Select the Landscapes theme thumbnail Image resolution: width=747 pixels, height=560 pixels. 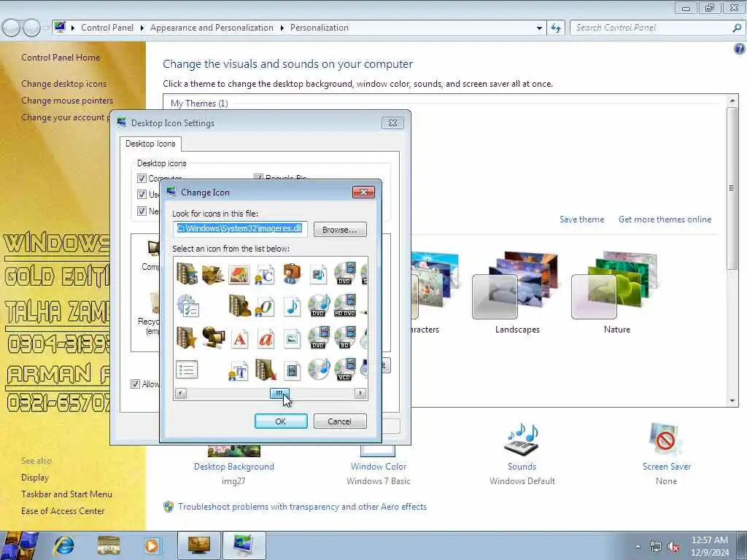tap(514, 285)
